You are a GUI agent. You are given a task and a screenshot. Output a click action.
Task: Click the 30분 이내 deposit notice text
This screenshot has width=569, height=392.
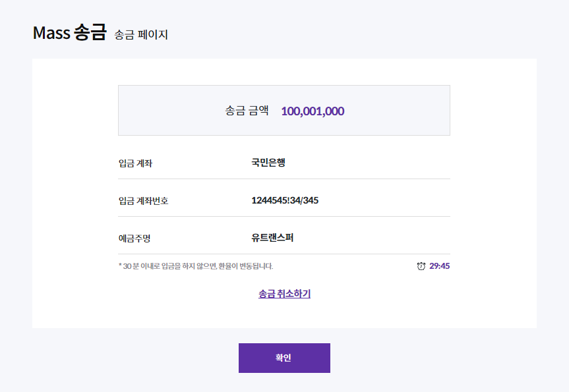[196, 266]
